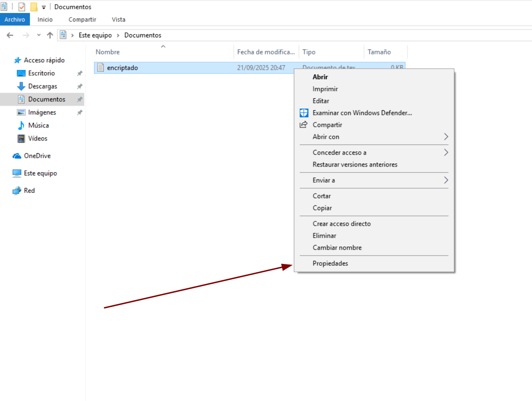Open recent locations dropdown arrow

39,35
